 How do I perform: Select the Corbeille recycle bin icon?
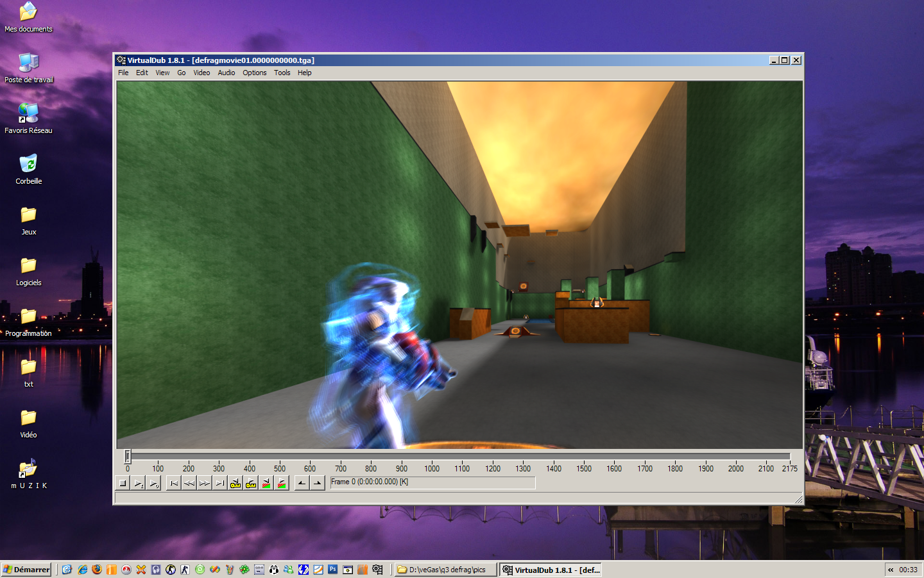pyautogui.click(x=28, y=169)
